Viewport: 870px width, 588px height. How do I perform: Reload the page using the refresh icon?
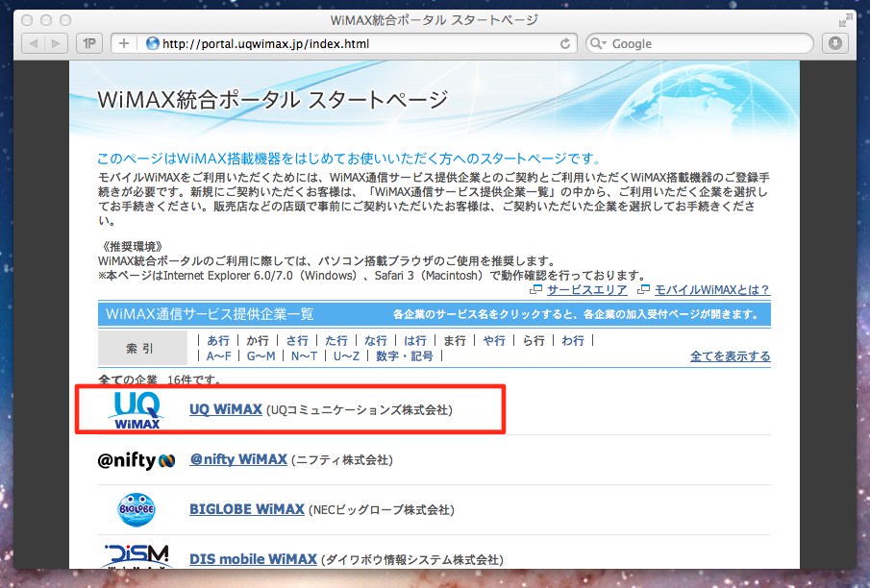coord(565,43)
